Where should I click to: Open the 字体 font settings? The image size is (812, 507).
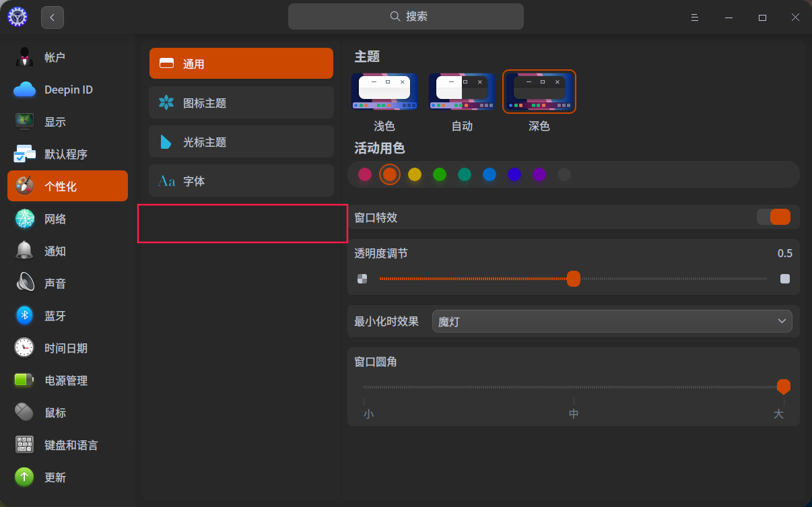pos(241,181)
